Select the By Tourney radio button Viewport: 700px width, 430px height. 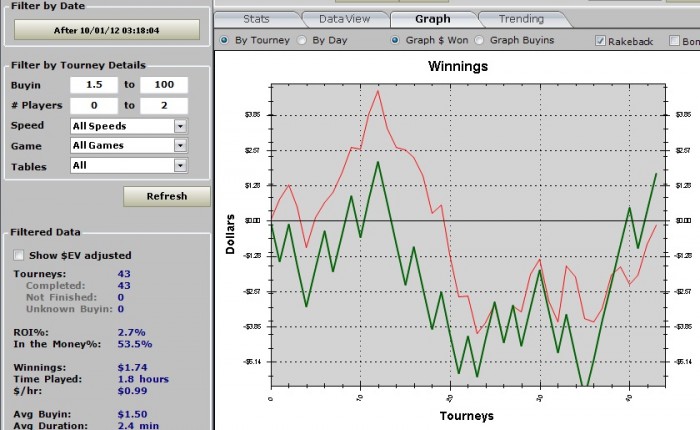(x=224, y=40)
